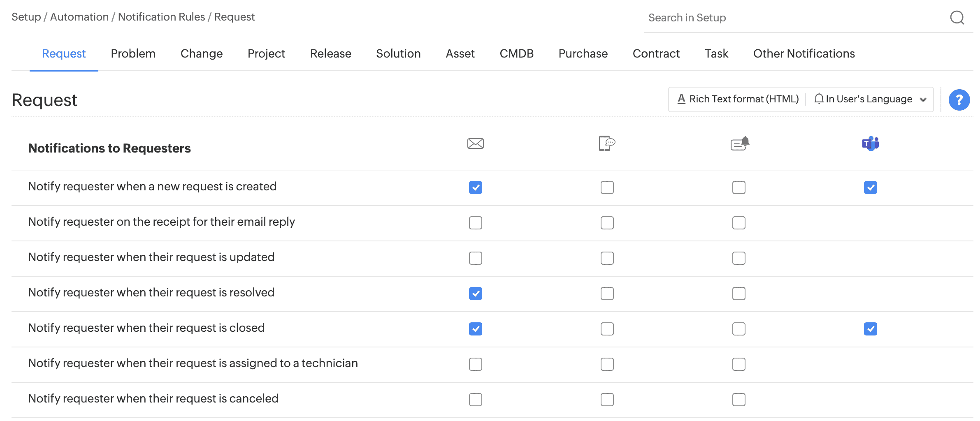Click the bell icon beside In User's Language
The width and height of the screenshot is (980, 421).
tap(819, 99)
